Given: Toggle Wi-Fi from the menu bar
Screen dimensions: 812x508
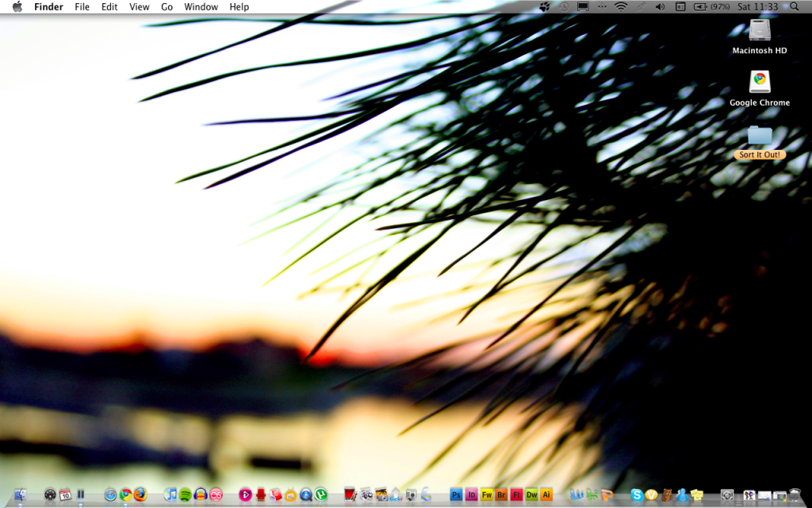Looking at the screenshot, I should click(620, 6).
